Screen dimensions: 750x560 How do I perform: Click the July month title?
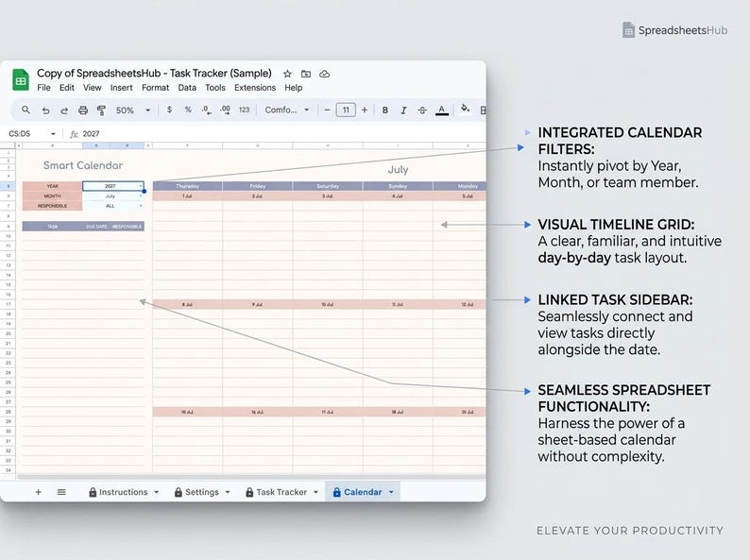pyautogui.click(x=398, y=169)
